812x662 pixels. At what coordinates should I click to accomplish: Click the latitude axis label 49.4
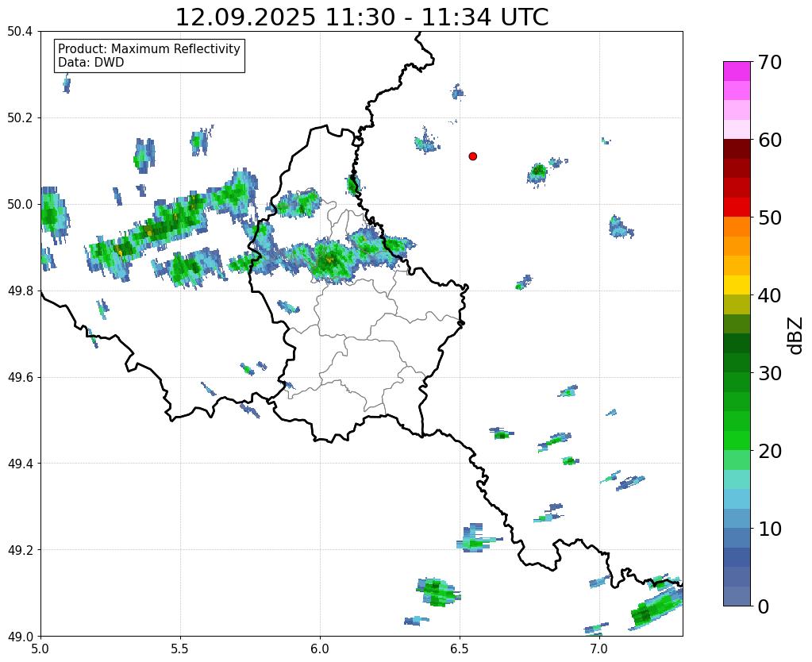pos(20,464)
